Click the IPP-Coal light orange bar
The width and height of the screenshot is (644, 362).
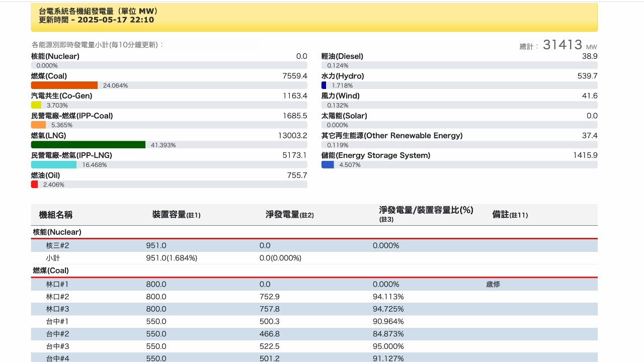click(38, 125)
